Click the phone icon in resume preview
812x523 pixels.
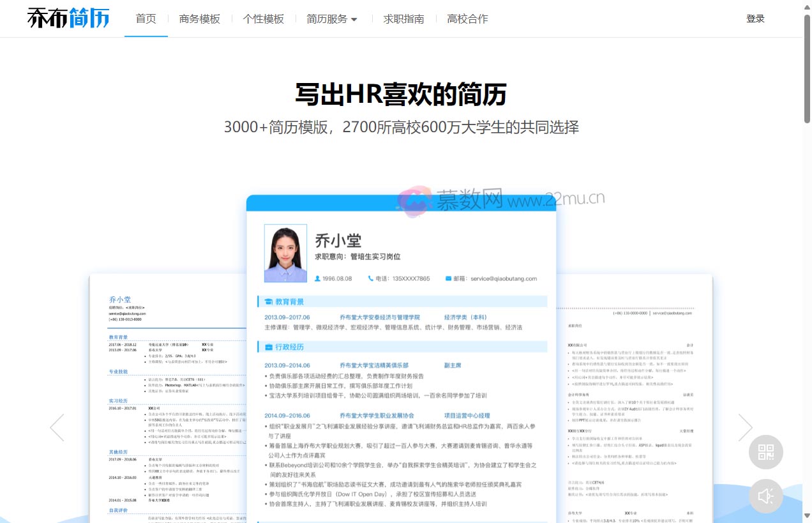[x=371, y=278]
